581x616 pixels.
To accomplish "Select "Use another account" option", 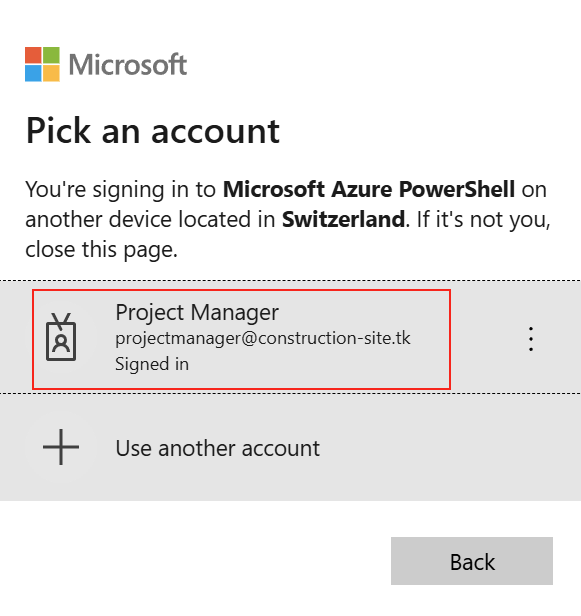I will [x=218, y=448].
